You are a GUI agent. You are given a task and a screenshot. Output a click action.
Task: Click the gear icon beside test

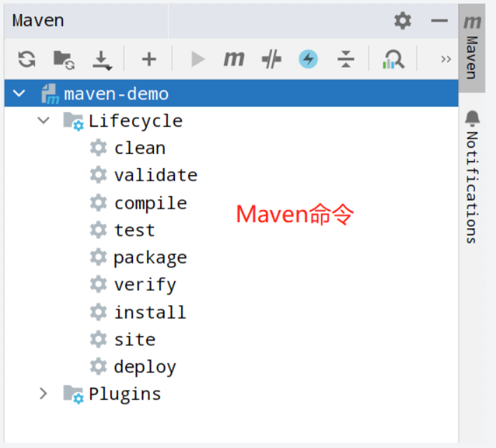pyautogui.click(x=99, y=230)
